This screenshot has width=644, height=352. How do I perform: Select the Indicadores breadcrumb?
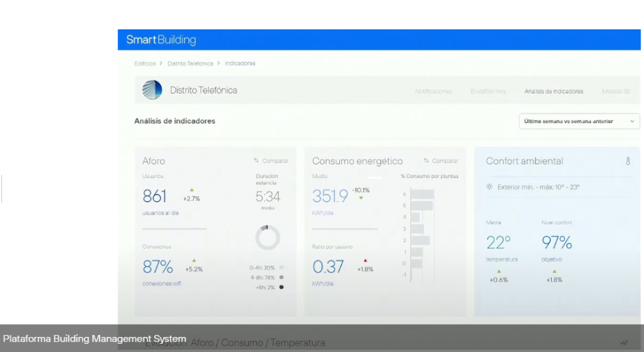tap(240, 63)
